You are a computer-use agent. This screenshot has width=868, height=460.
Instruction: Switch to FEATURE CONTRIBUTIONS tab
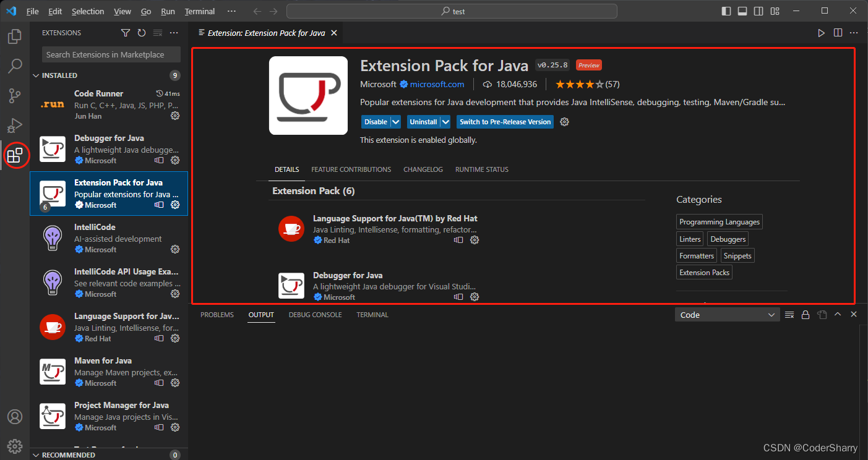351,169
